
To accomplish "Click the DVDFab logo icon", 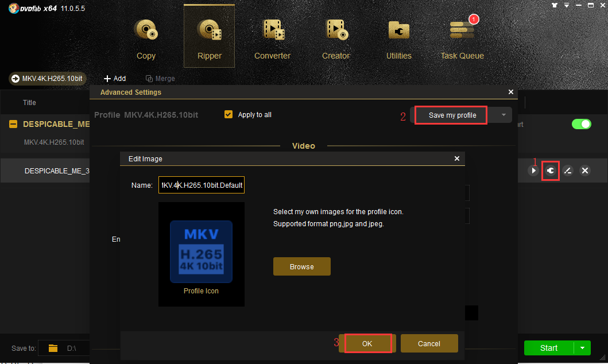I will 14,8.
